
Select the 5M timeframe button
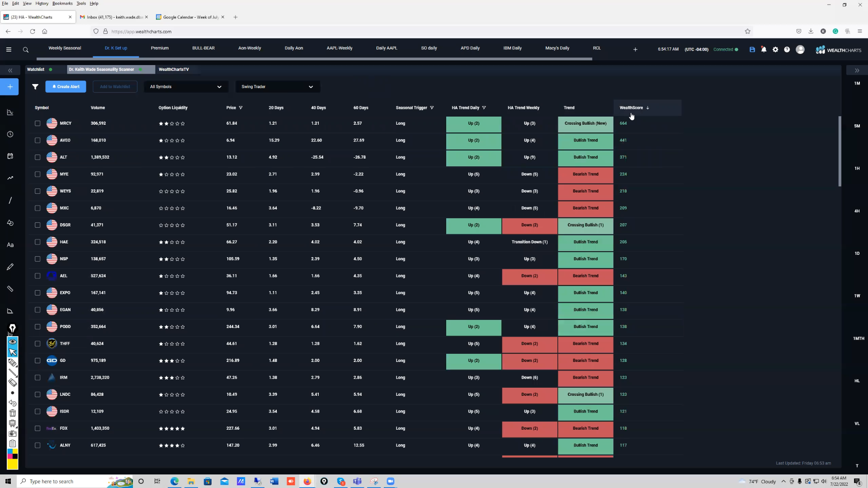857,126
